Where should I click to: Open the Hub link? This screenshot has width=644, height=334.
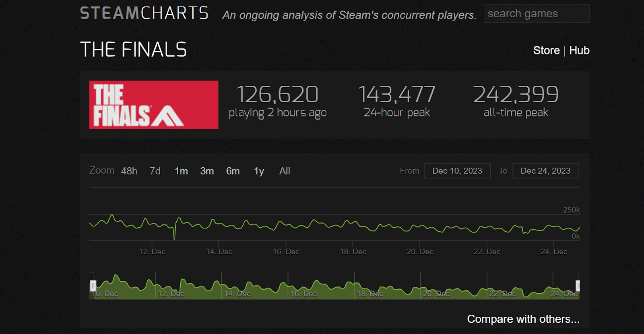pos(579,50)
